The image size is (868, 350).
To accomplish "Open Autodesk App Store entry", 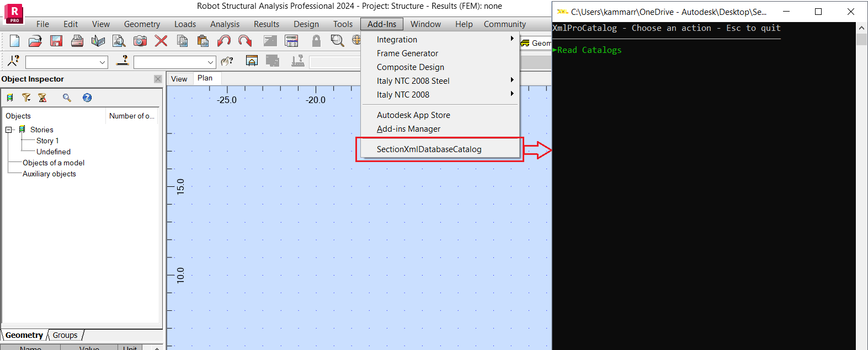I will [x=413, y=115].
